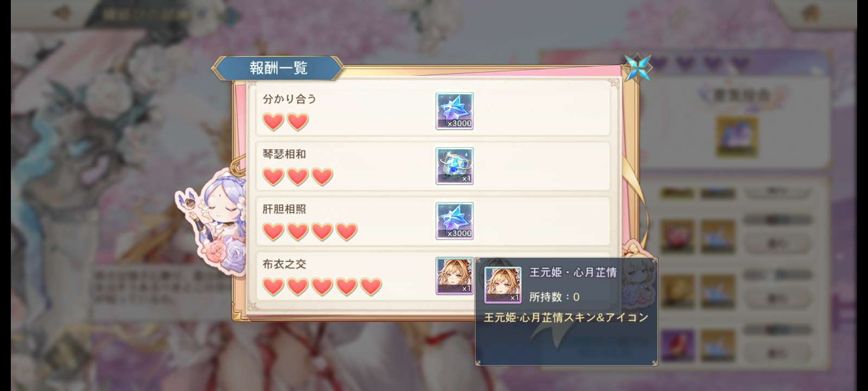Tap the x3000 crystal reward beside 分かり合う

pyautogui.click(x=455, y=111)
